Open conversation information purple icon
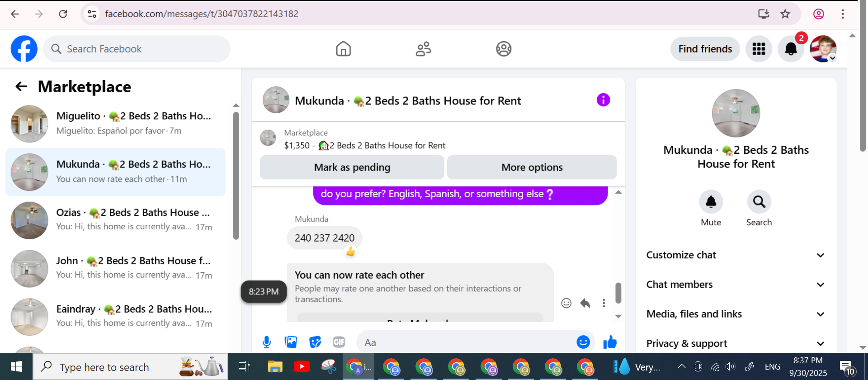868x380 pixels. click(603, 100)
